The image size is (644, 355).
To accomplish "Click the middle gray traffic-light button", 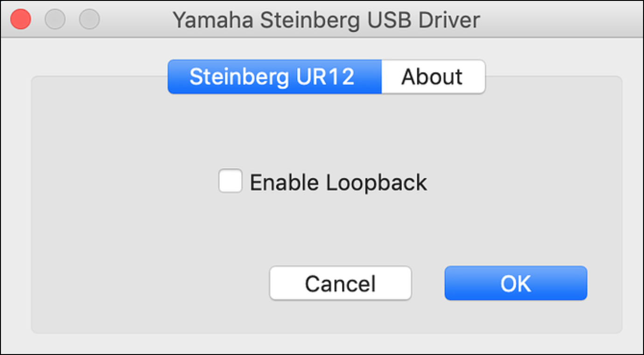I will (x=55, y=20).
